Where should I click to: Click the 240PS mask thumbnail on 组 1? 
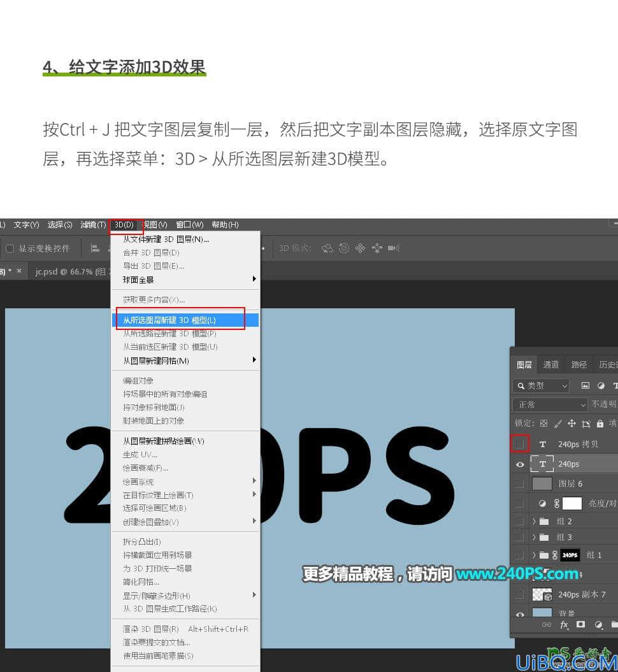(570, 555)
